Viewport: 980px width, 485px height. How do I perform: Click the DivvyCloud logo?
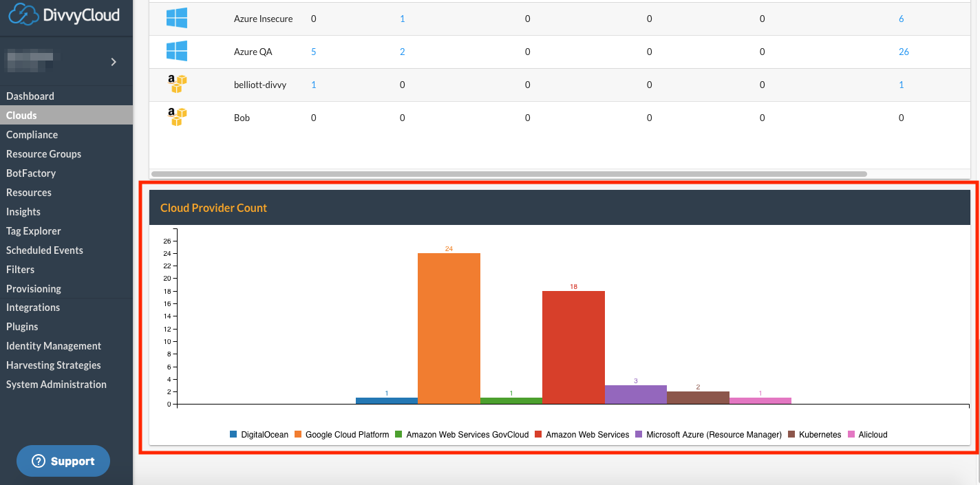65,14
